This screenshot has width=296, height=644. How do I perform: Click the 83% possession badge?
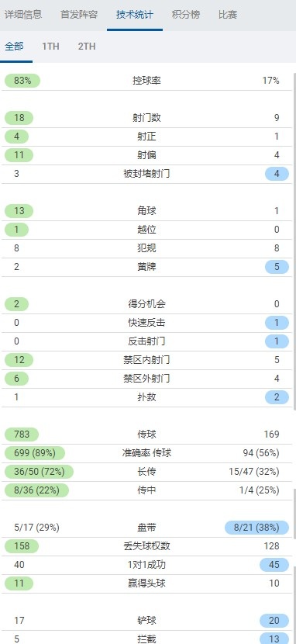point(22,81)
